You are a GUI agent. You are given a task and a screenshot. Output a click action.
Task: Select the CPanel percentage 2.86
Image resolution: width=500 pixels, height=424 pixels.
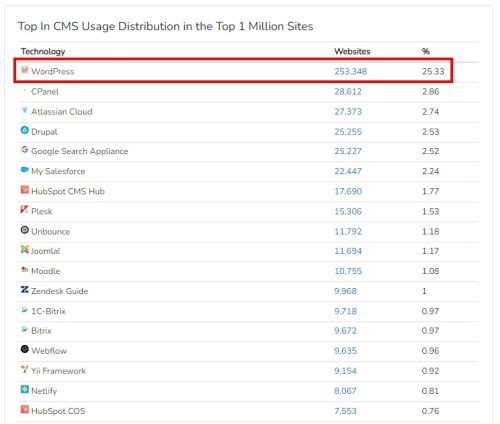pyautogui.click(x=430, y=91)
